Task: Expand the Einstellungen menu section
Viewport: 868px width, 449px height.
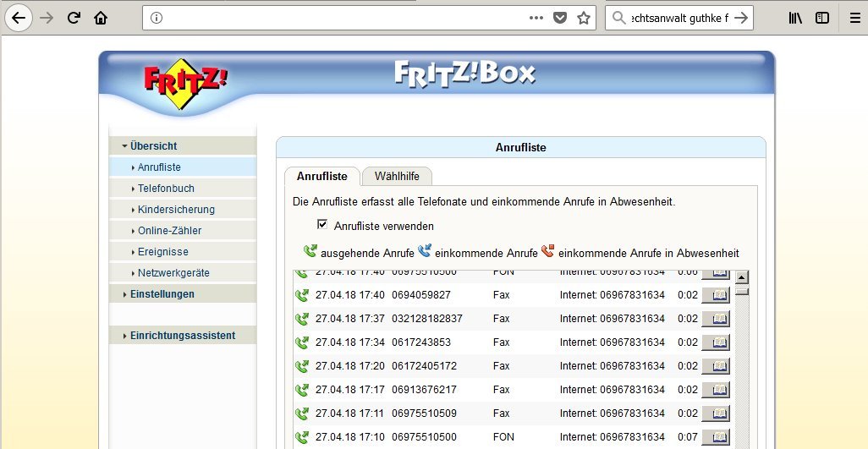Action: pyautogui.click(x=183, y=294)
